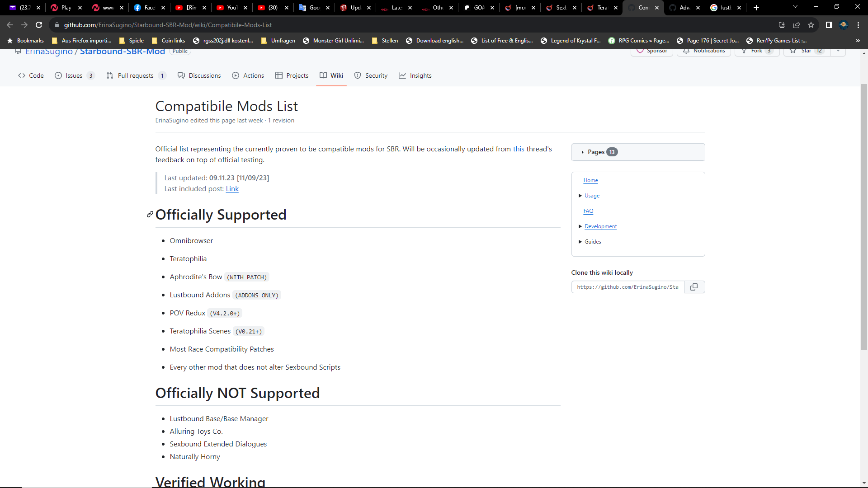Show hidden bookmarks with the overflow chevron
This screenshot has width=868, height=488.
858,41
